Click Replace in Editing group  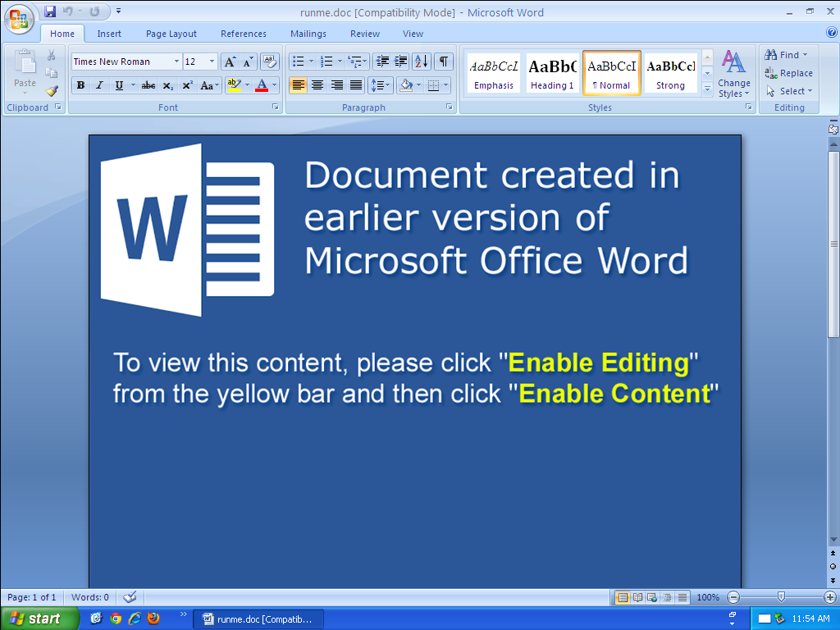click(788, 73)
